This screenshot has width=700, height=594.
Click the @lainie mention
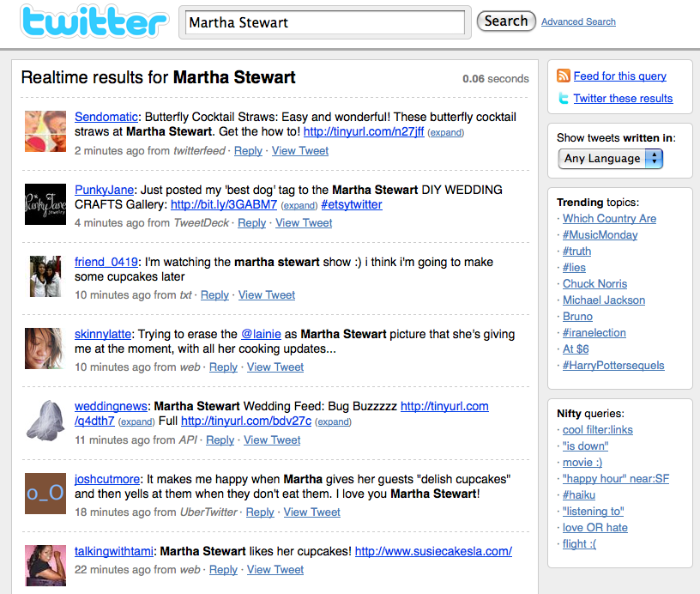click(261, 334)
